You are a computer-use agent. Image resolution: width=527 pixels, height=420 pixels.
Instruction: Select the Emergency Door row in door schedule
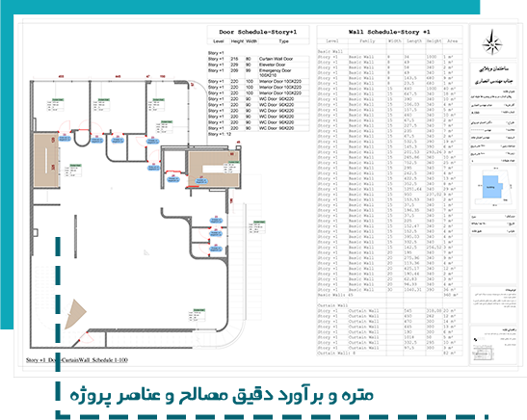click(258, 72)
